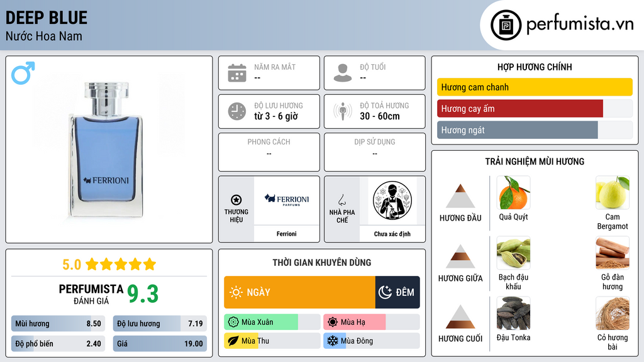Click the Hương cuối pyramid icon
Screen dimensions: 644x362
coord(460,317)
